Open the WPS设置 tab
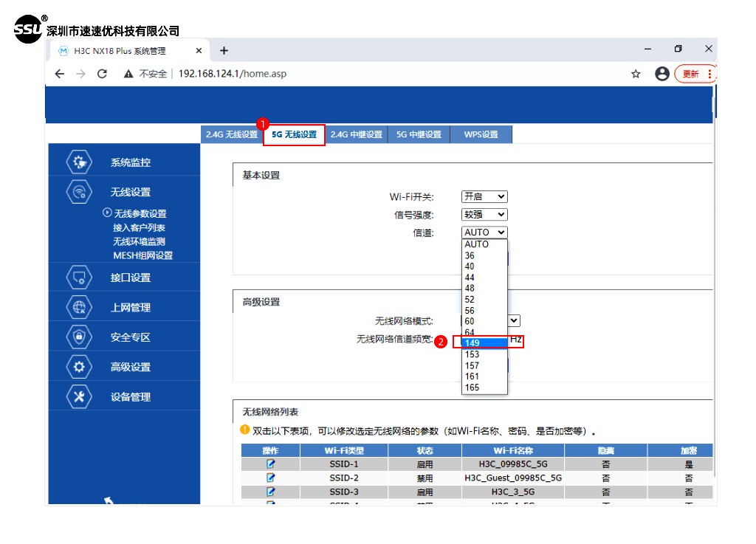 (481, 134)
